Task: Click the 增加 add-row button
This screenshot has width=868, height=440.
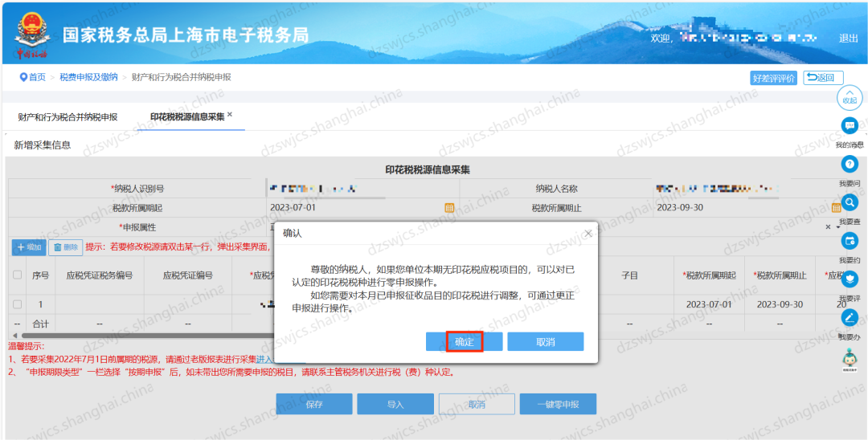Action: (29, 247)
